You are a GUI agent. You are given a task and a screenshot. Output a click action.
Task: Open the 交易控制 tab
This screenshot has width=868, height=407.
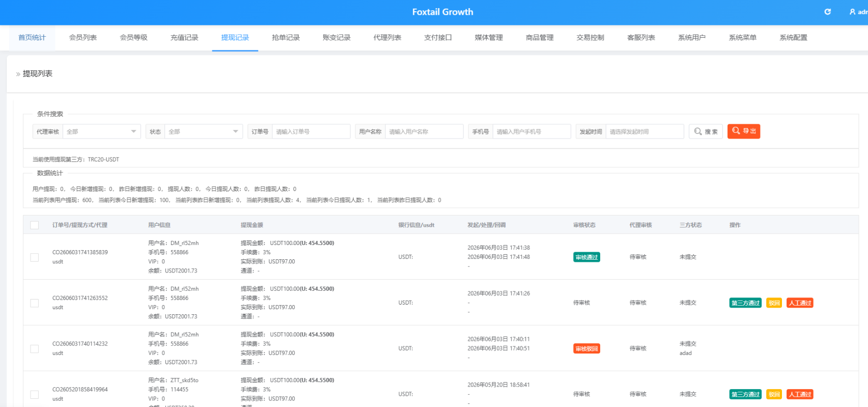point(590,38)
